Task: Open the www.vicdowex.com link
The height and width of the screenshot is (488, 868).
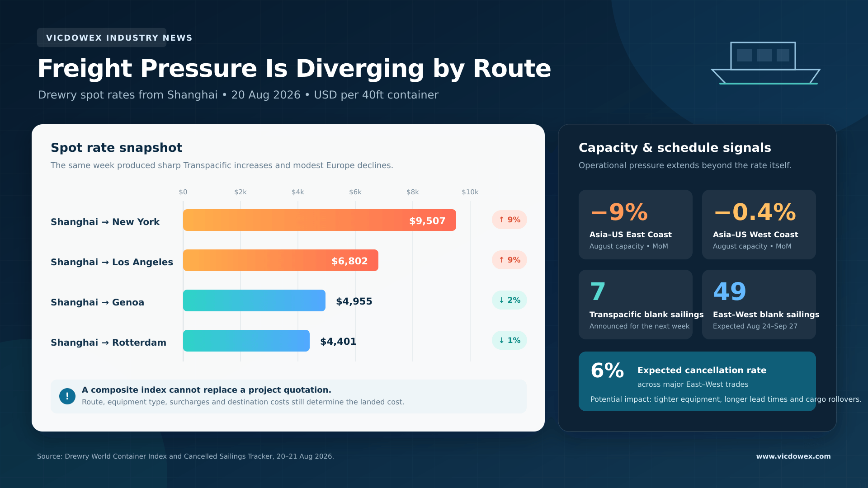Action: click(793, 456)
